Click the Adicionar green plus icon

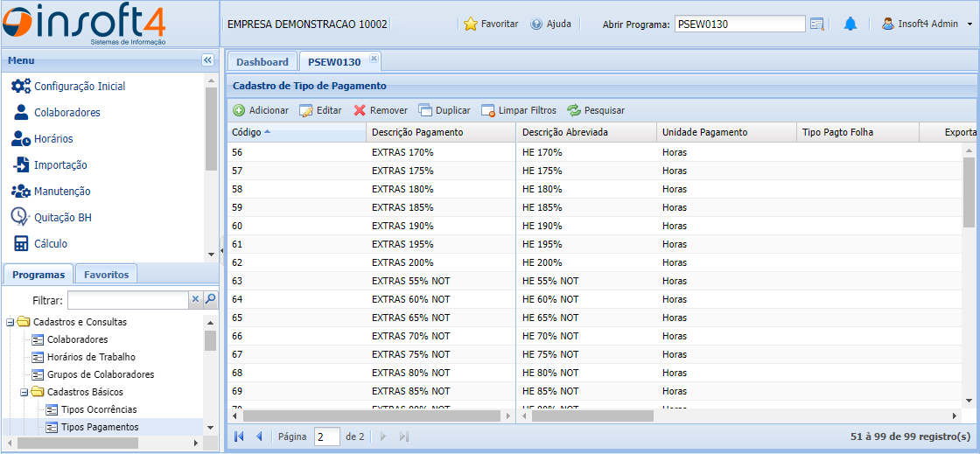tap(239, 110)
